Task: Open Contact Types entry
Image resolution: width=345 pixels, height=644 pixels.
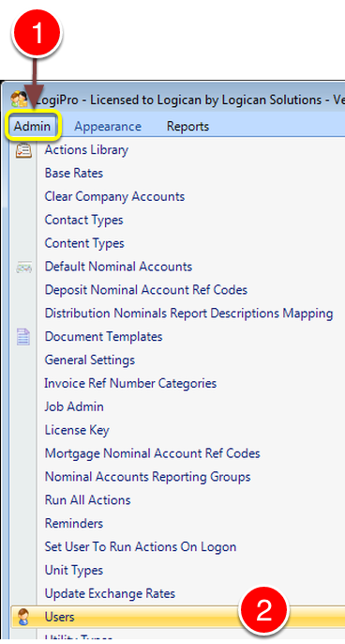Action: 83,220
